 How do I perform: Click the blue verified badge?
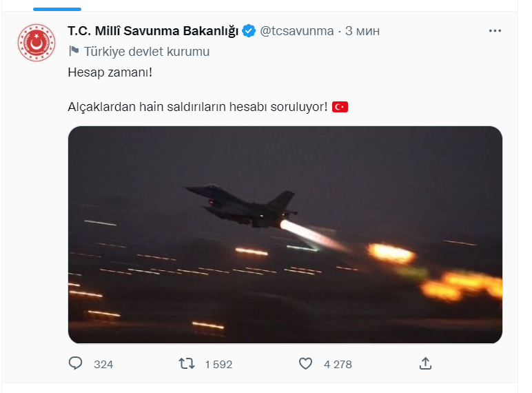(248, 31)
